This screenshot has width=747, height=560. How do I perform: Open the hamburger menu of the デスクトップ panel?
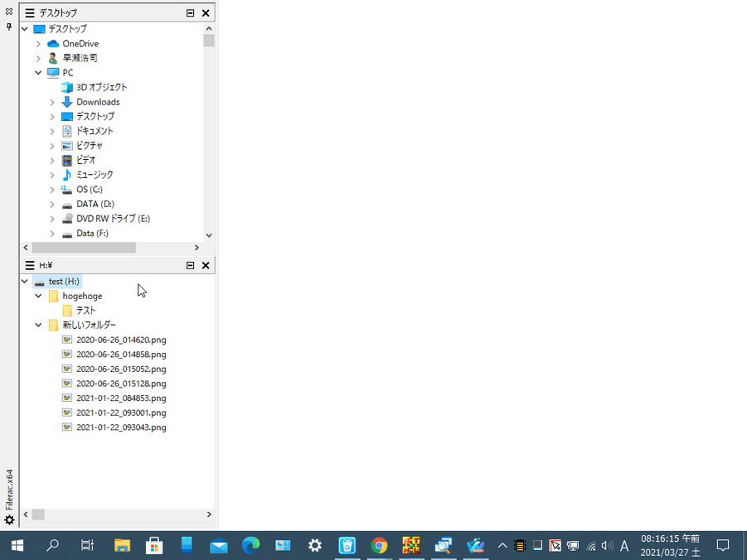[30, 13]
